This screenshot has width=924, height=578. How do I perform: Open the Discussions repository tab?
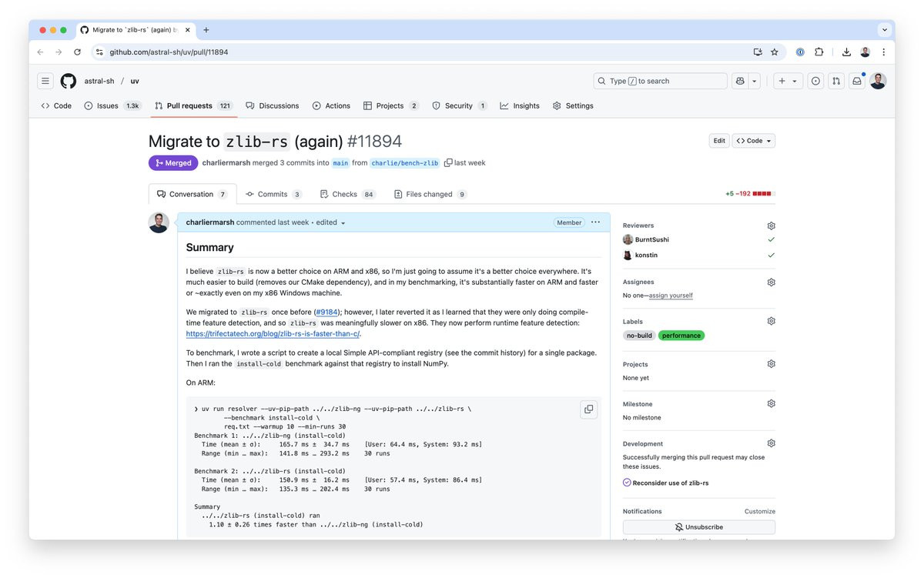(x=273, y=105)
